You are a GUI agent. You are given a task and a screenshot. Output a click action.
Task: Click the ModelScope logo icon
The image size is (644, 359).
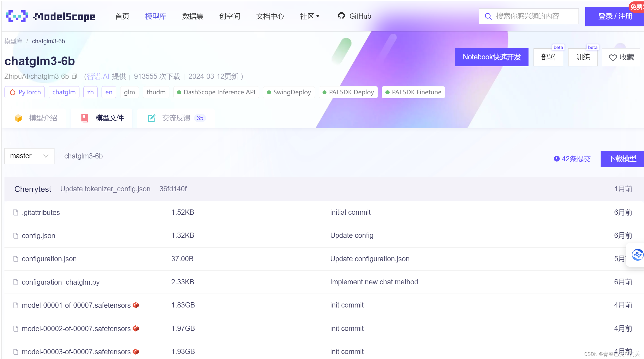(17, 16)
